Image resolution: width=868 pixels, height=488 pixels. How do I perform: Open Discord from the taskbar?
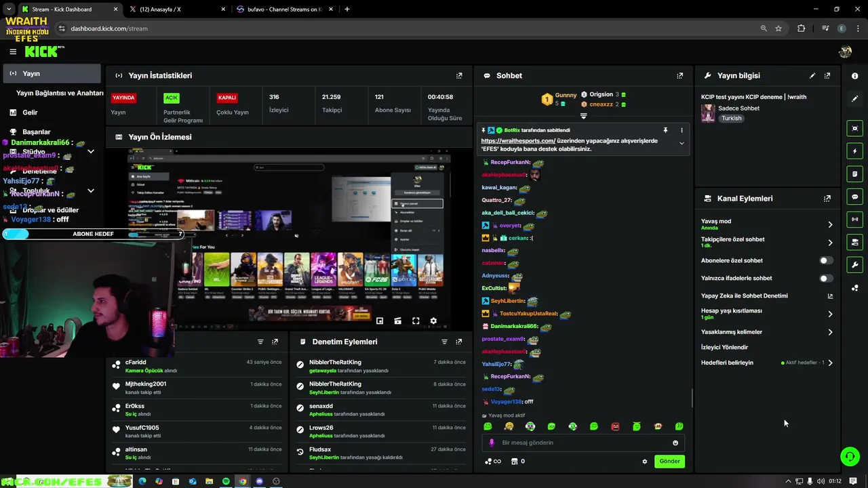pos(259,481)
